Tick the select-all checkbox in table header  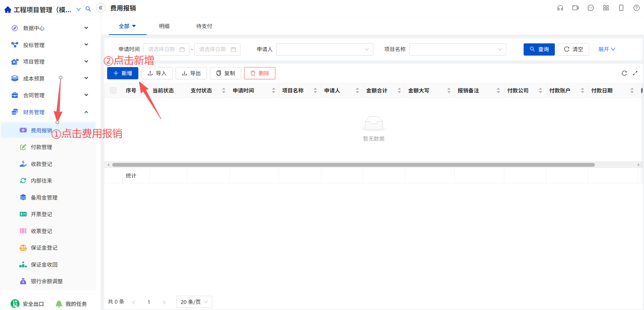tap(113, 90)
